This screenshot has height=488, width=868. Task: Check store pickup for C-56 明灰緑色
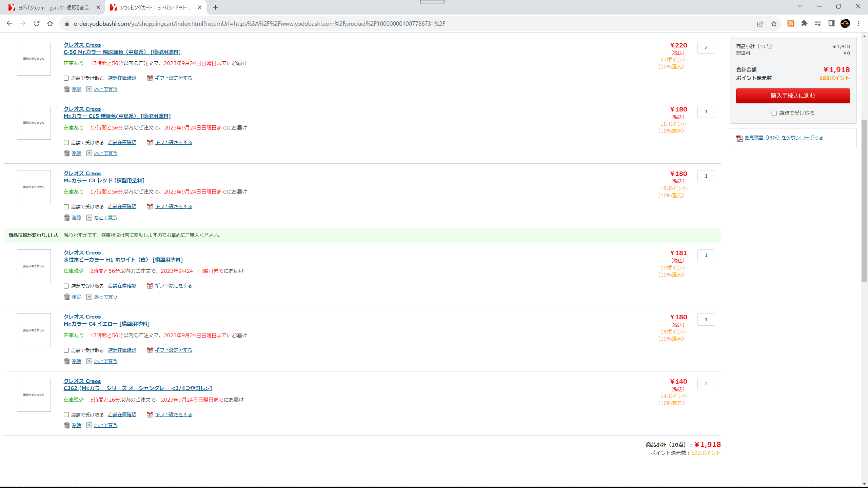66,78
